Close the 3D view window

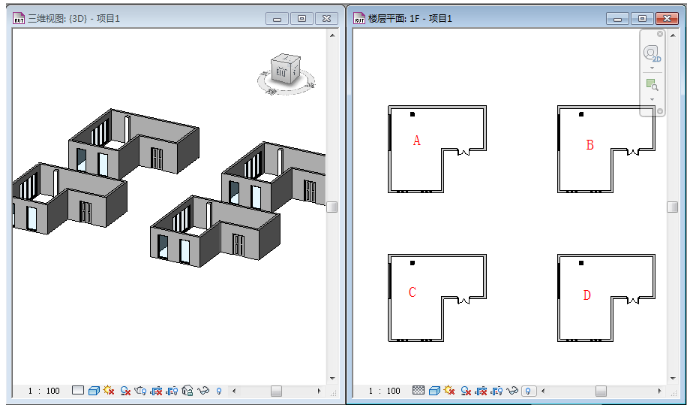tap(327, 19)
